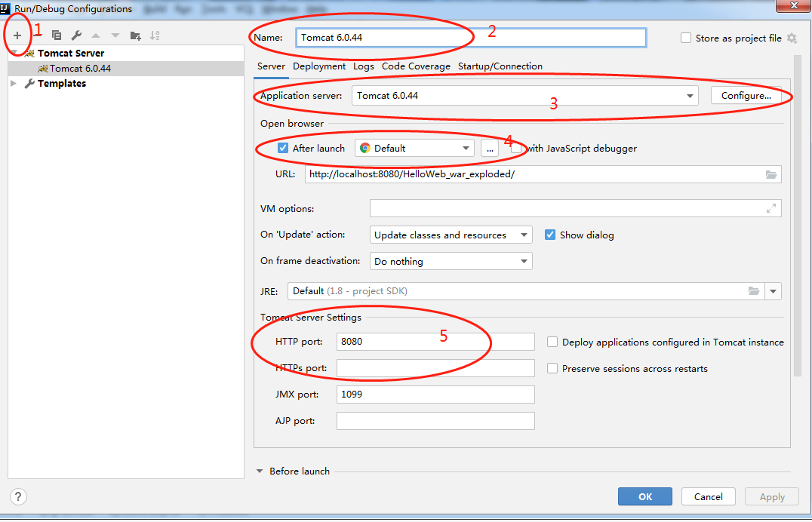Toggle Store as project file checkbox
This screenshot has height=522, width=812.
point(686,38)
